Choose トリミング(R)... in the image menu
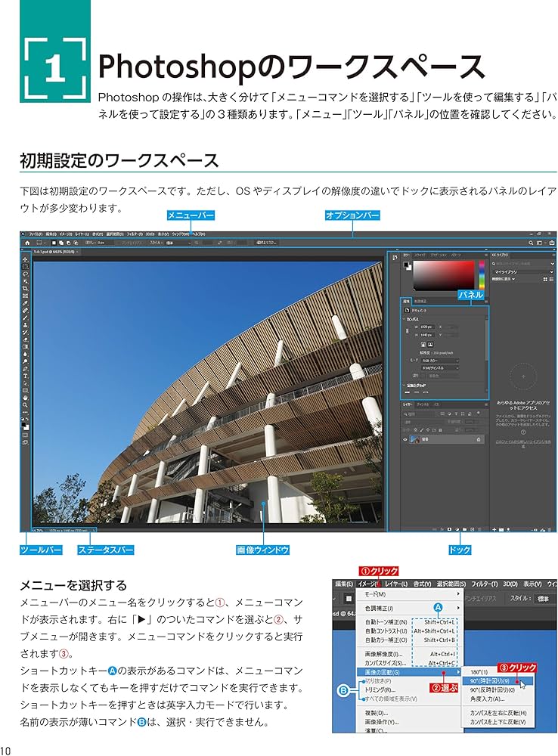The height and width of the screenshot is (756, 558). click(410, 689)
